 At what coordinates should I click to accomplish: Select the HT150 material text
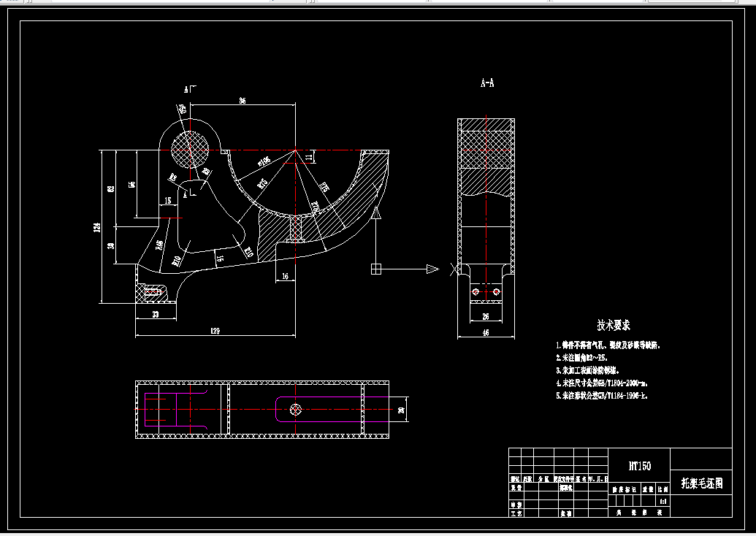640,466
